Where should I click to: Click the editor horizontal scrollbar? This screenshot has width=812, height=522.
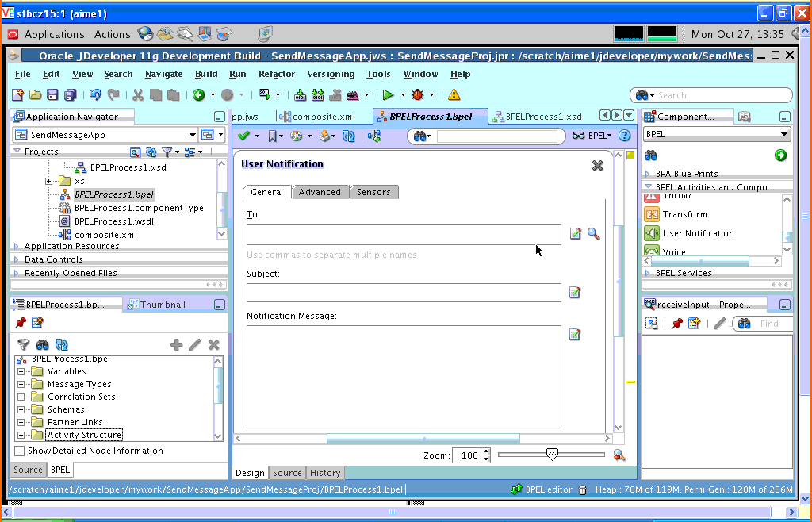423,439
